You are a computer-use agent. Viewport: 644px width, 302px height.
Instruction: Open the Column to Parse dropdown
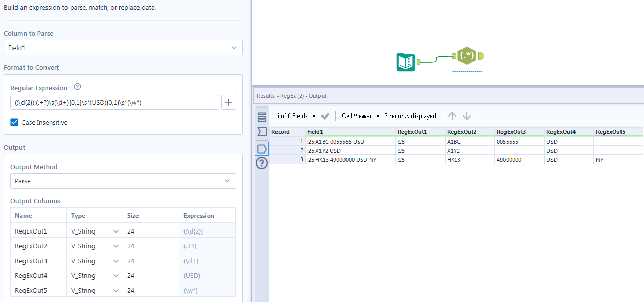(123, 48)
